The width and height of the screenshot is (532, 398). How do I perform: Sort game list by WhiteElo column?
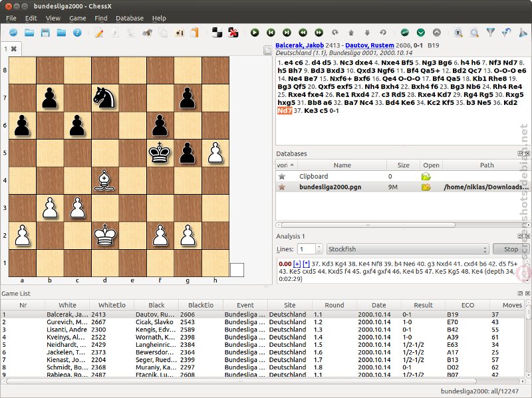(112, 305)
